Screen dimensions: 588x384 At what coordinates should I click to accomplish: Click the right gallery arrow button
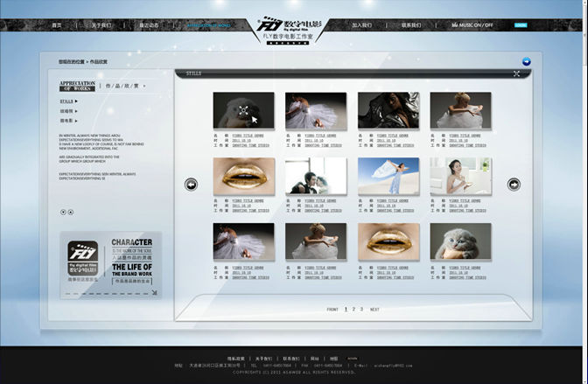pyautogui.click(x=514, y=185)
